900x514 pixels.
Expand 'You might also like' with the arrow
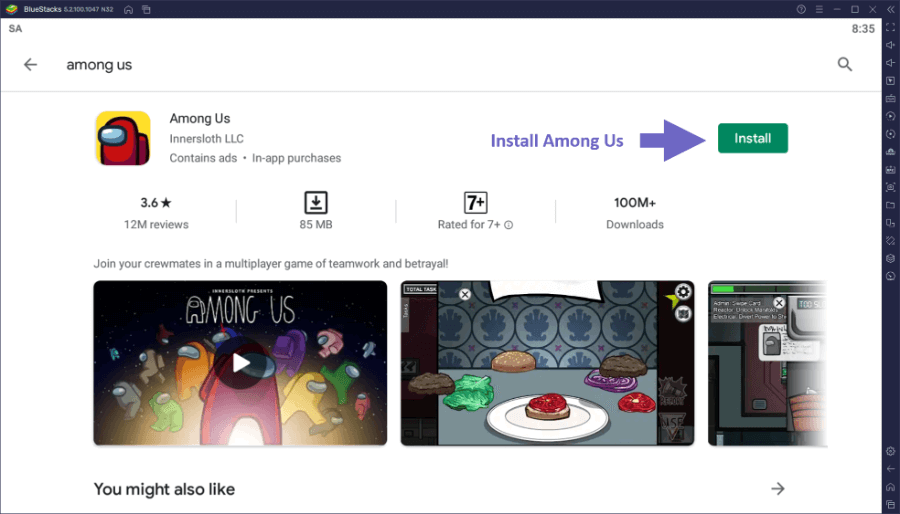click(778, 489)
